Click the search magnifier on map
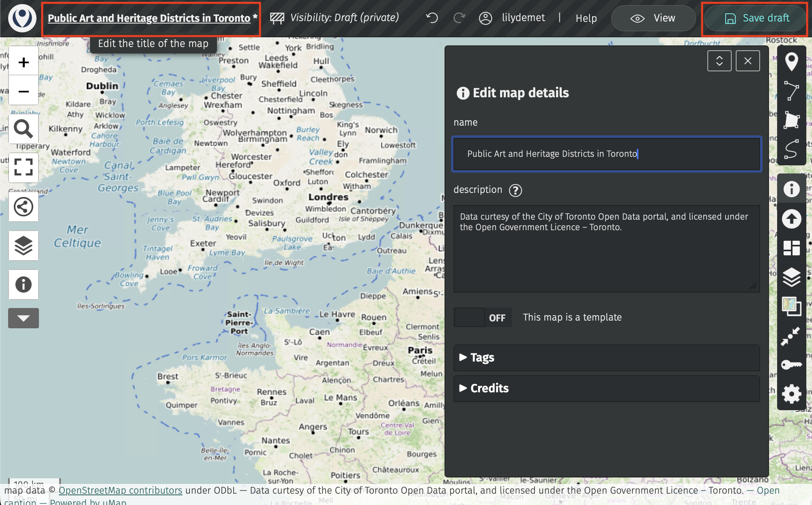Screen dimensions: 812x505 click(x=24, y=129)
